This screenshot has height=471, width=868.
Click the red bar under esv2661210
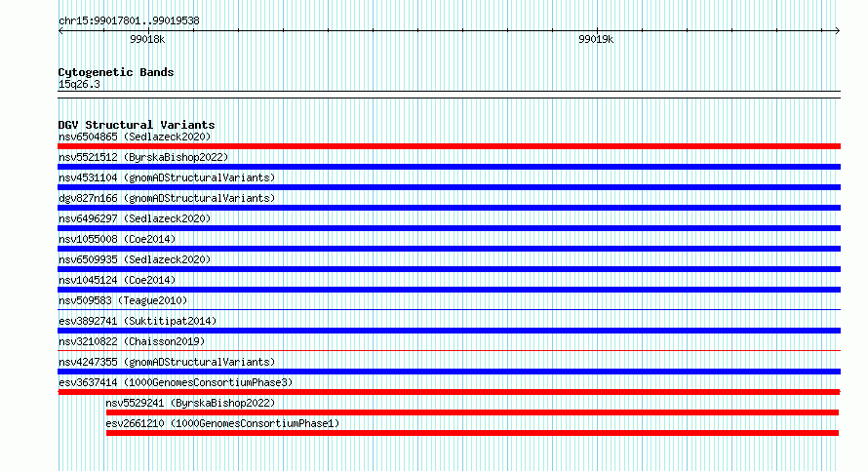click(472, 433)
